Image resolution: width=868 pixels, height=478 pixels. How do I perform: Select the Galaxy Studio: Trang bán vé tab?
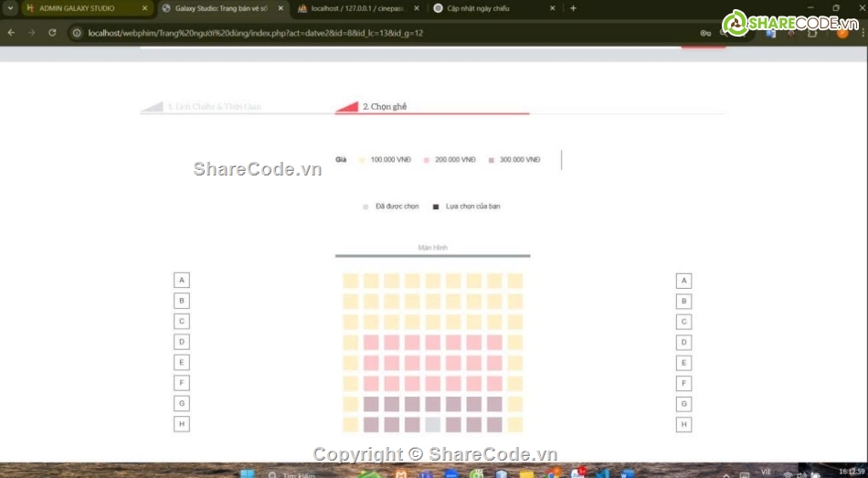click(221, 8)
